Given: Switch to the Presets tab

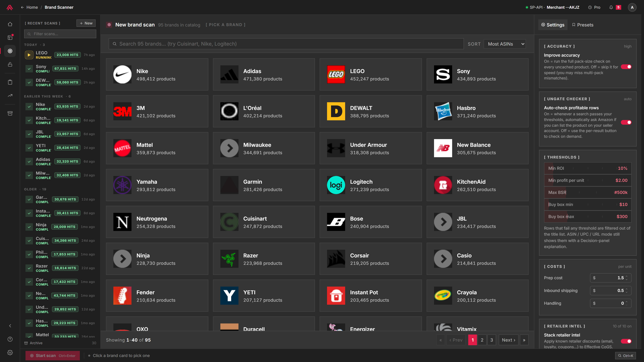Looking at the screenshot, I should click(582, 25).
